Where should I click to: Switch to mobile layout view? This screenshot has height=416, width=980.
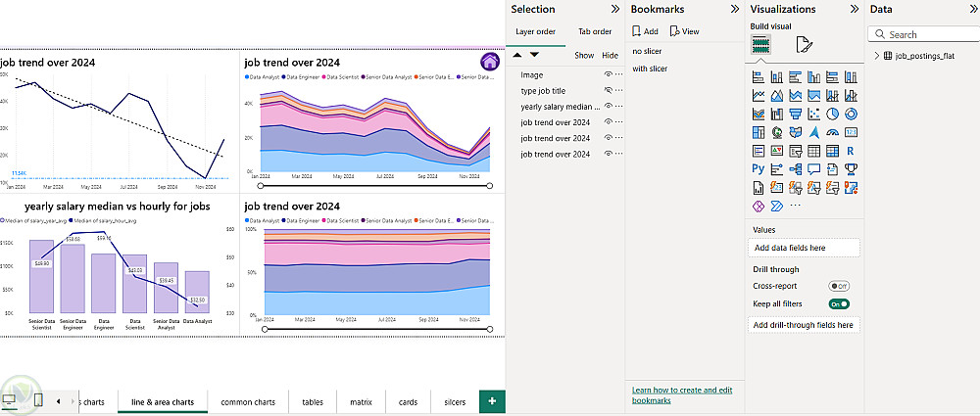point(38,399)
